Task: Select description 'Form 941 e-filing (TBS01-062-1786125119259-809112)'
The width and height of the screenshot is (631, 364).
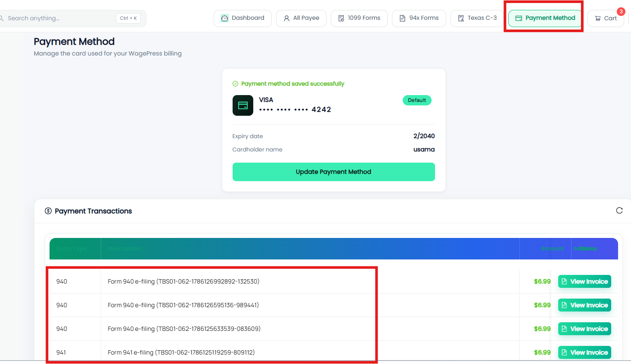Action: [181, 352]
